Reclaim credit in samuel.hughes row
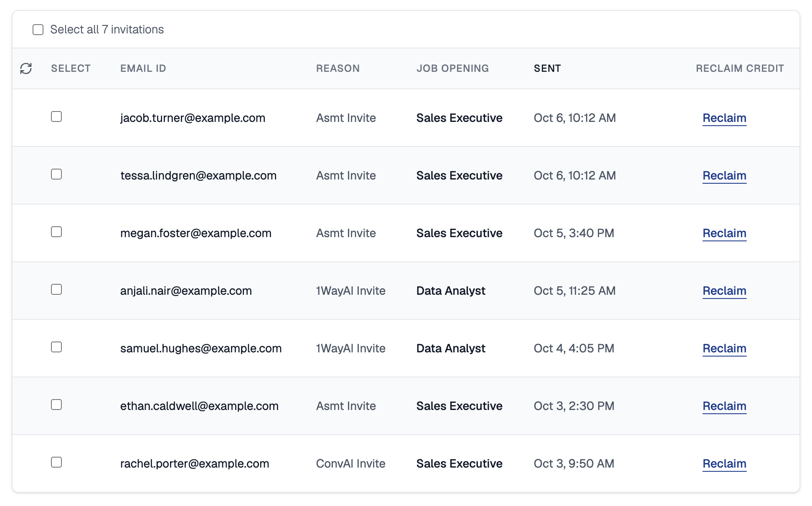 click(x=724, y=349)
